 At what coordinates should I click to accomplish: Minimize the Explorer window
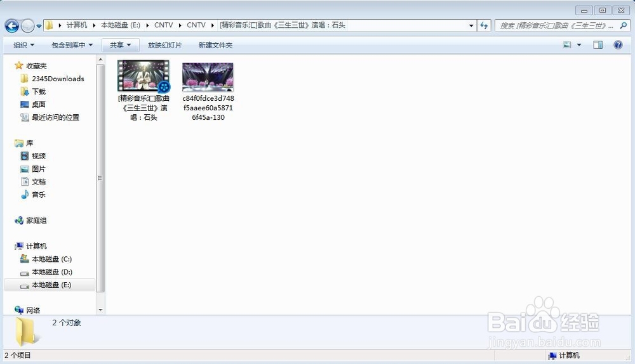coord(584,11)
